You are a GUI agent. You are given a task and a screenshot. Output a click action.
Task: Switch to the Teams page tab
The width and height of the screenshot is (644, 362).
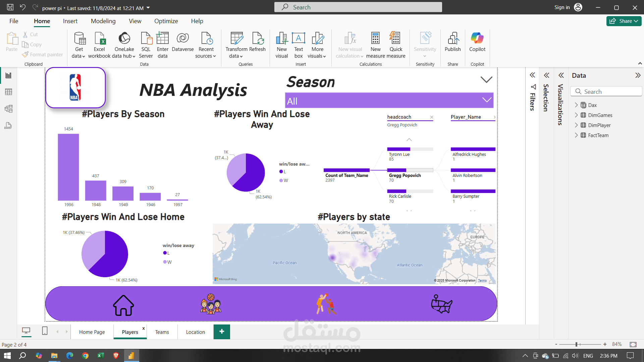pos(162,332)
